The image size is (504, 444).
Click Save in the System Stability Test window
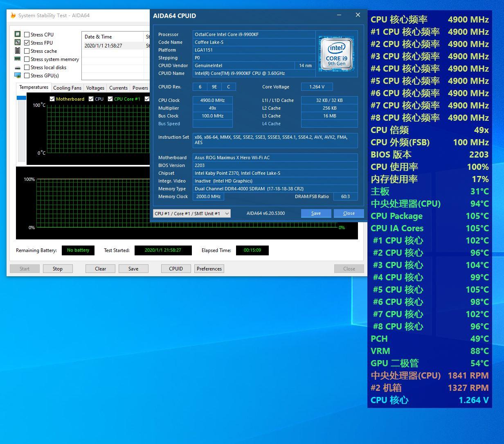pyautogui.click(x=133, y=269)
